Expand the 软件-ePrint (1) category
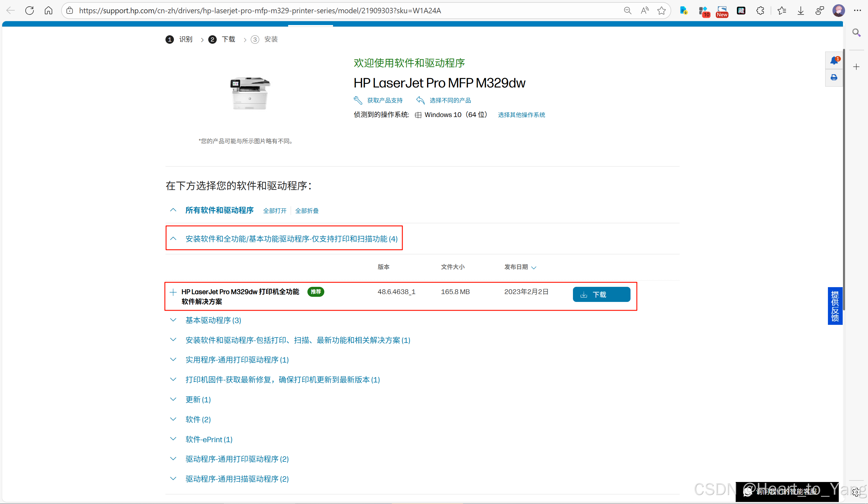Viewport: 868px width, 504px height. click(x=209, y=439)
